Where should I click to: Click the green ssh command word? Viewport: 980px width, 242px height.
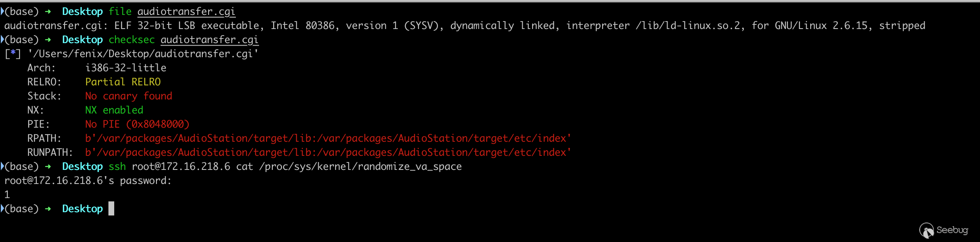pyautogui.click(x=117, y=167)
